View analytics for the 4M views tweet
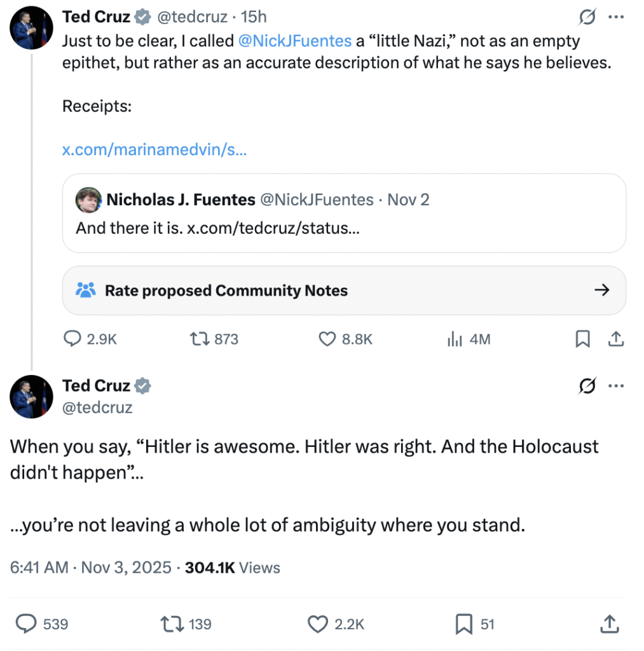The width and height of the screenshot is (644, 651). pyautogui.click(x=455, y=339)
